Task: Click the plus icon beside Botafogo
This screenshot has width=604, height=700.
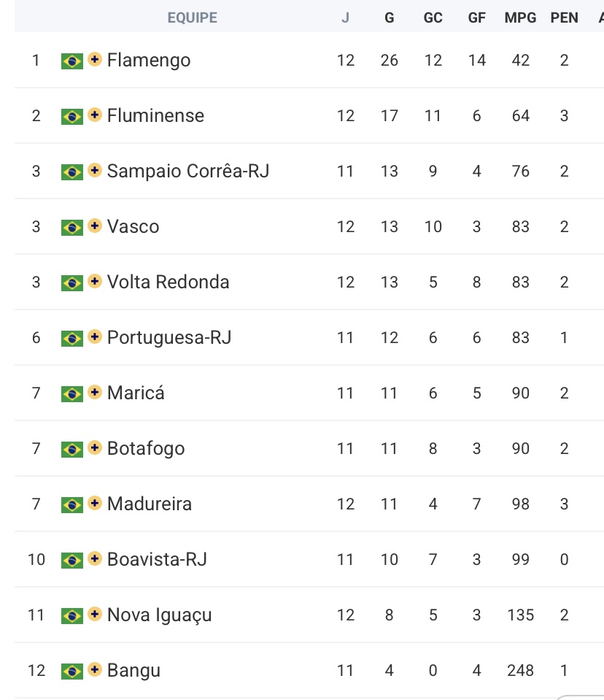Action: (x=95, y=447)
